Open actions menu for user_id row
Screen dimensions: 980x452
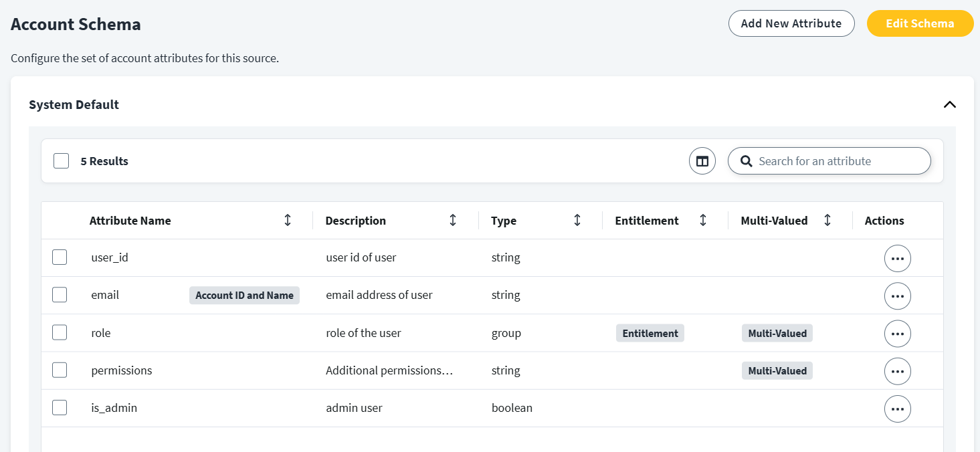(897, 258)
